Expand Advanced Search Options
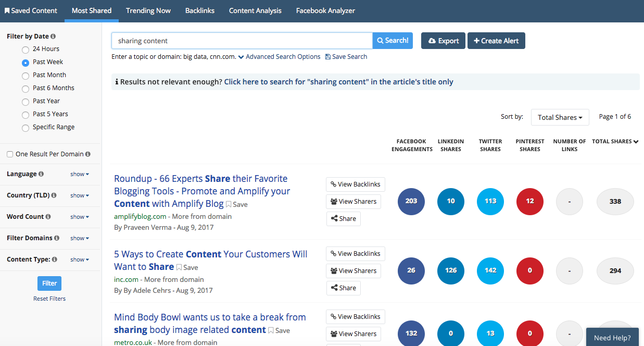This screenshot has height=346, width=644. 280,57
